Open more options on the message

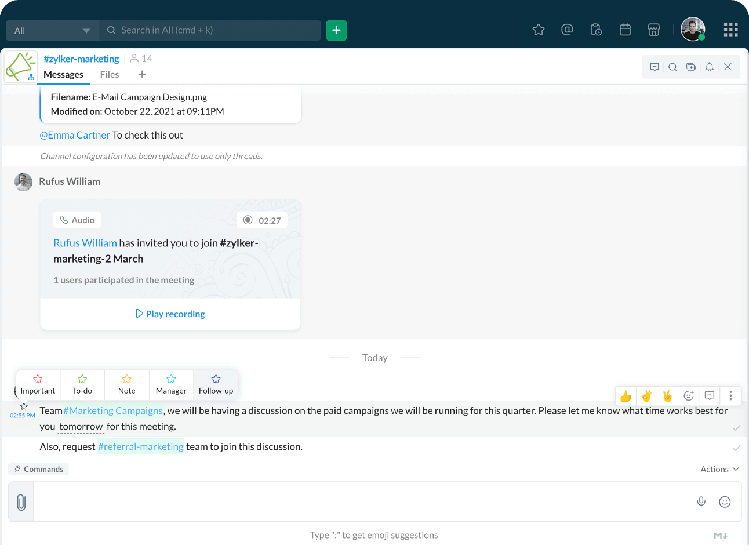click(730, 396)
